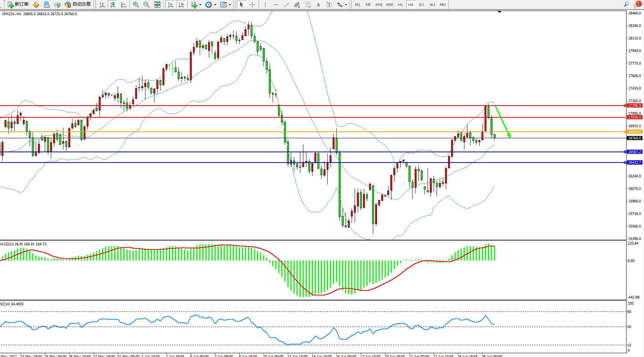Select the text annotation tool

click(x=318, y=5)
